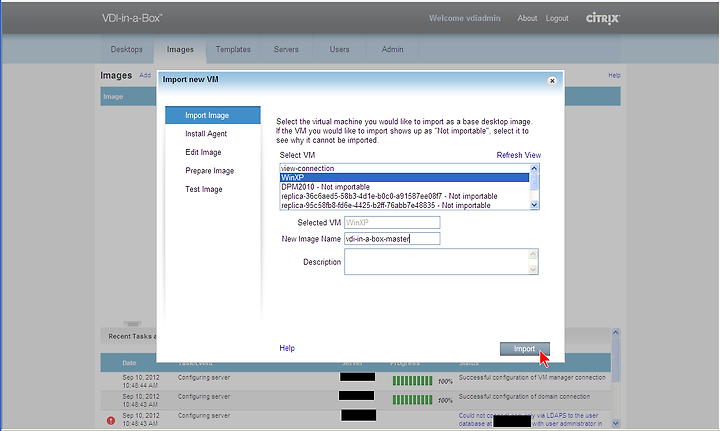Screen dimensions: 720x431
Task: Select the Import Image step
Action: (213, 115)
